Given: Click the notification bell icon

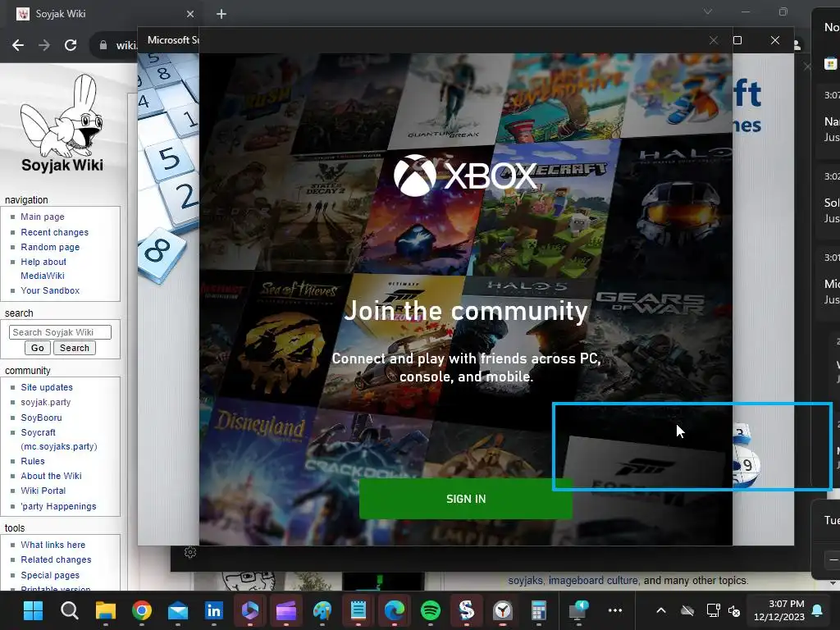Looking at the screenshot, I should [818, 610].
